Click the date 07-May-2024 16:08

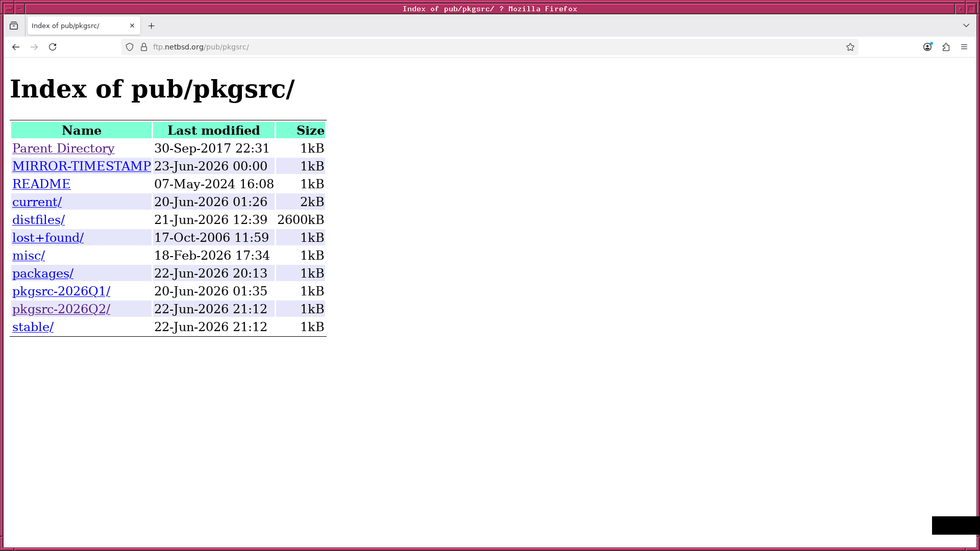214,184
